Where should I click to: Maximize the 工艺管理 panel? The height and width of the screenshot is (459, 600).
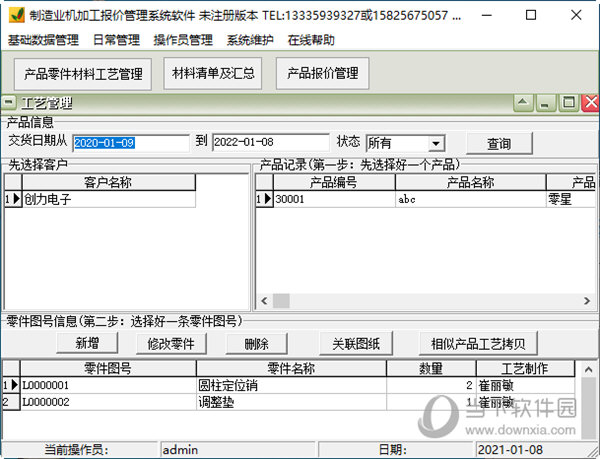568,103
